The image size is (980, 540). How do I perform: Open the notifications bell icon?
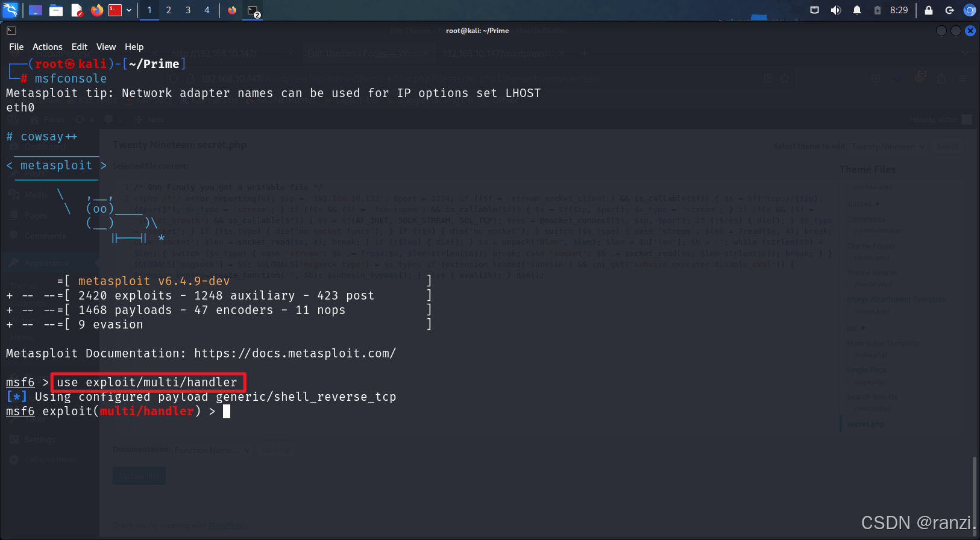(856, 10)
